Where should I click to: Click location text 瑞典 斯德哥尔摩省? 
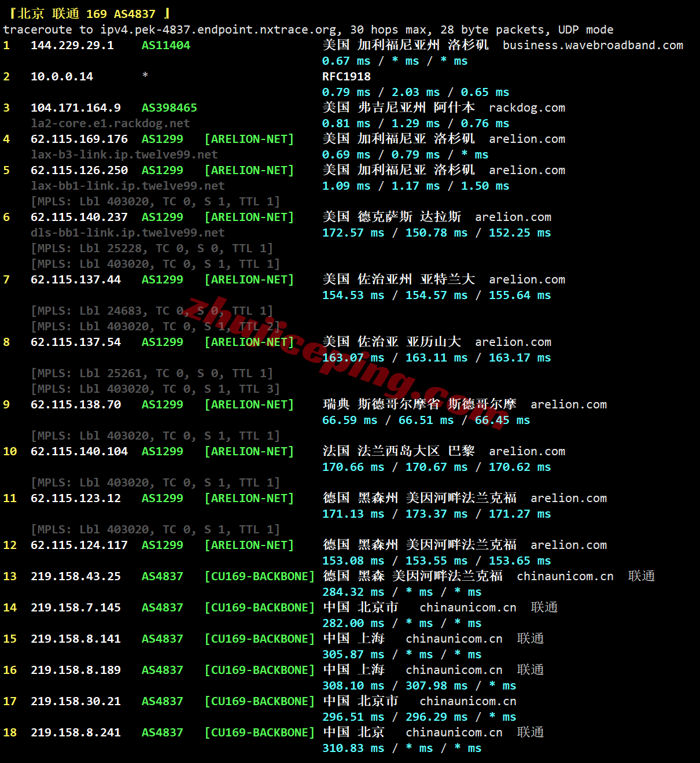point(381,404)
